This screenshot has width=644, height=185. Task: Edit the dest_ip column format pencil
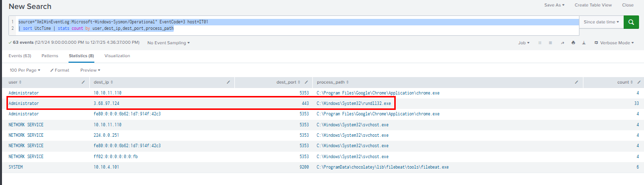pyautogui.click(x=228, y=82)
